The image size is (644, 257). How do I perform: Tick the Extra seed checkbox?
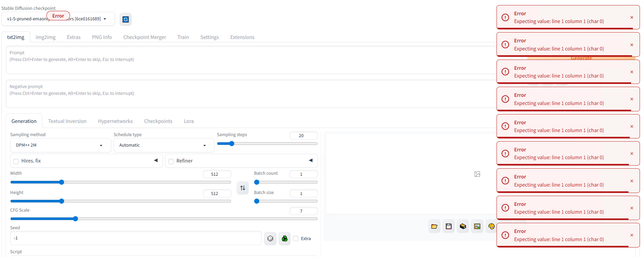pos(296,238)
